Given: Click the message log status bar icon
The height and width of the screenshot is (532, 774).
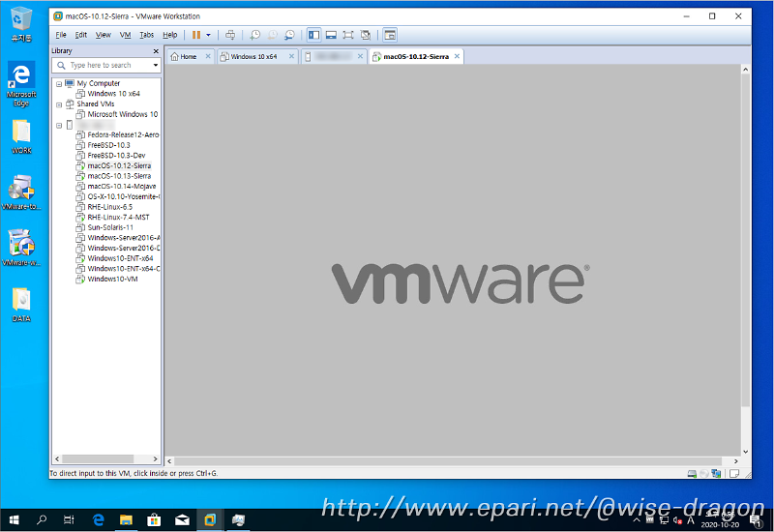Looking at the screenshot, I should 734,474.
